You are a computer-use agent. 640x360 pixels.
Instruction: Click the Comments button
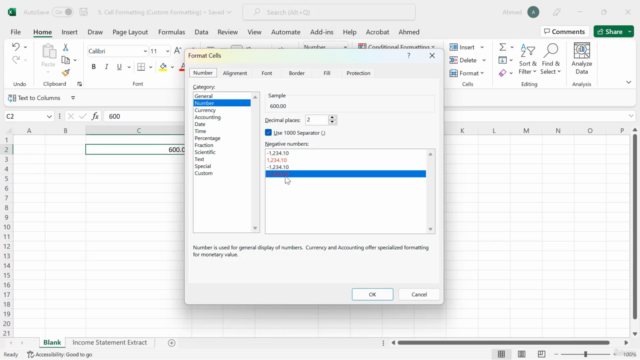(564, 32)
